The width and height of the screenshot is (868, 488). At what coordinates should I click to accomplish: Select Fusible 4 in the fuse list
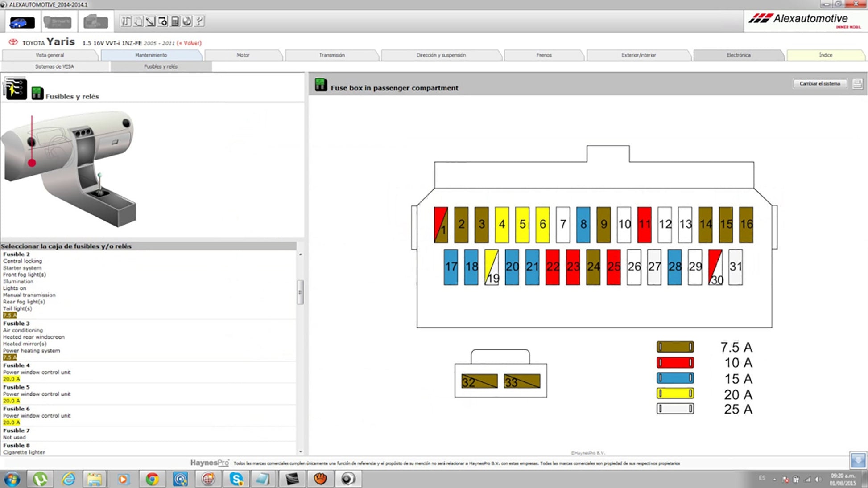coord(17,365)
